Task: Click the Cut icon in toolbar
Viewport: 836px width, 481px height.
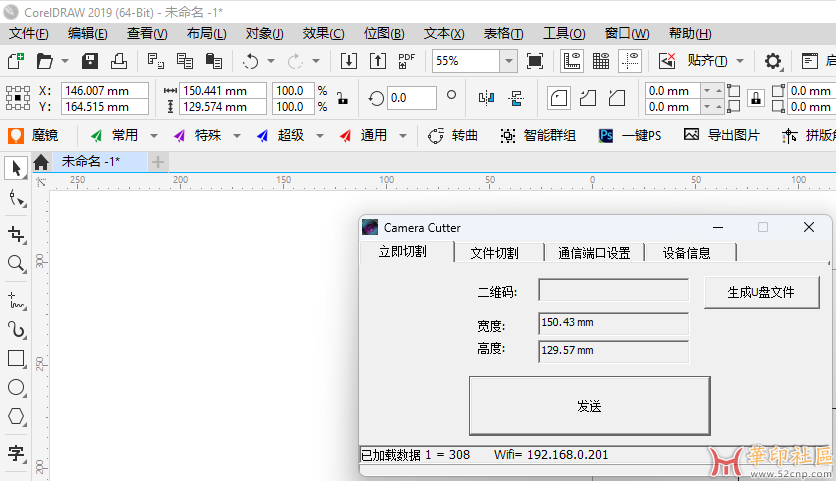Action: pos(156,61)
